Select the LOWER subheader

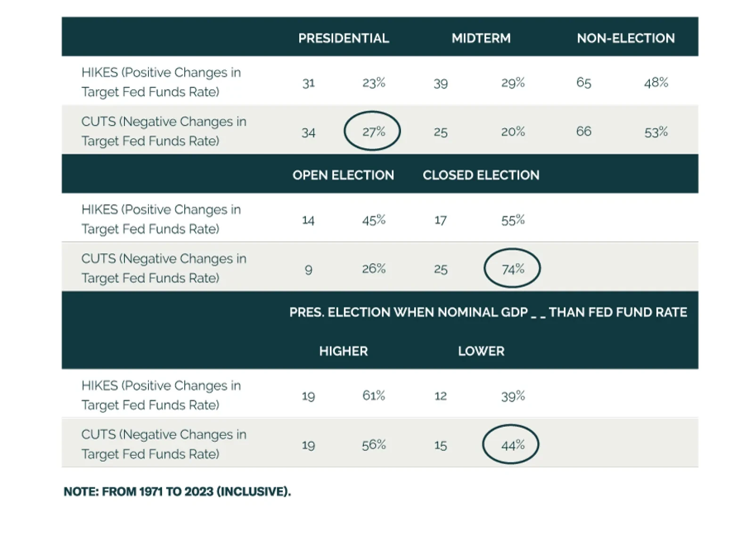(x=481, y=351)
